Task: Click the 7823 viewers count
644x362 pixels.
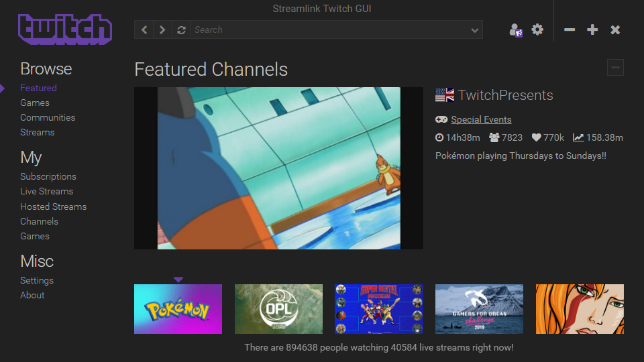Action: (x=512, y=137)
